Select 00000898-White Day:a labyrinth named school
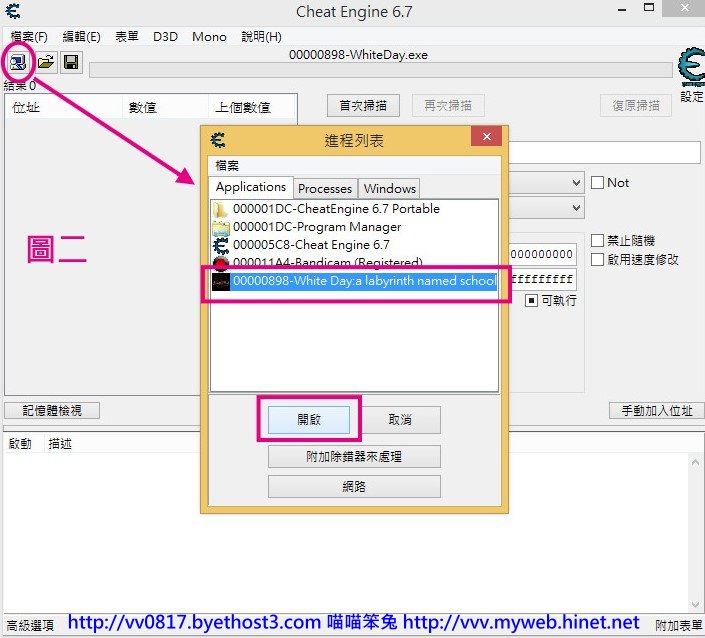The image size is (705, 638). click(354, 281)
